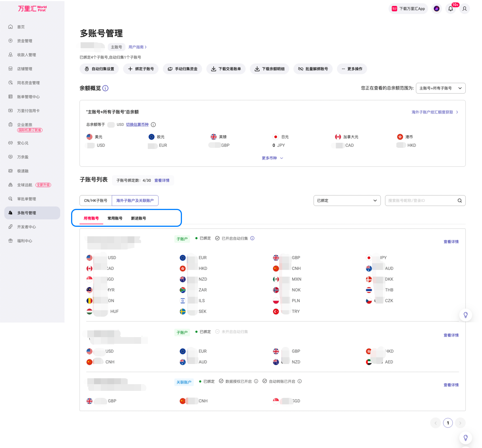Open the 已绑定 status filter dropdown
Screen dimensions: 482x448
347,200
